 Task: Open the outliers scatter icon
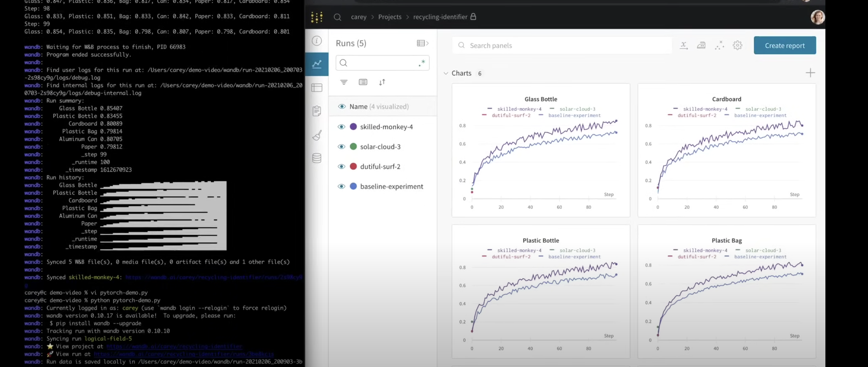(719, 45)
